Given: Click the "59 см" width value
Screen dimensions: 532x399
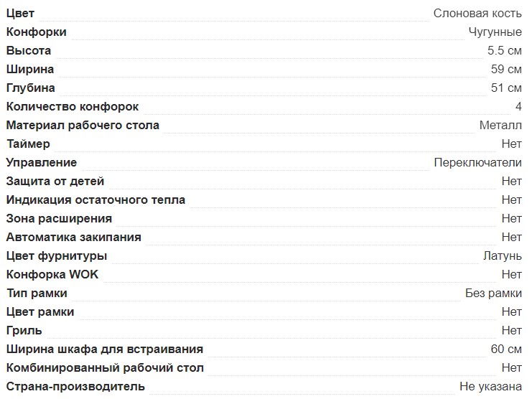Looking at the screenshot, I should [x=506, y=70].
